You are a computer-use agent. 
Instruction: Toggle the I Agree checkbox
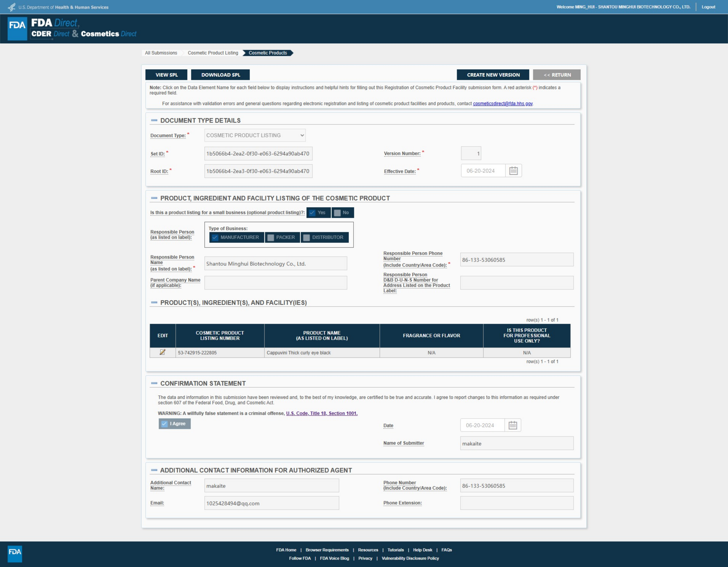point(164,424)
